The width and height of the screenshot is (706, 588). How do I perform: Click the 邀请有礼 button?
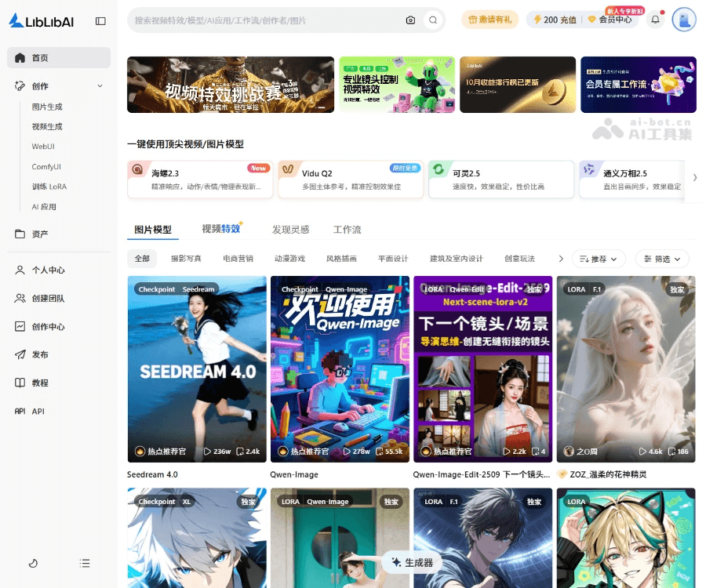(489, 20)
